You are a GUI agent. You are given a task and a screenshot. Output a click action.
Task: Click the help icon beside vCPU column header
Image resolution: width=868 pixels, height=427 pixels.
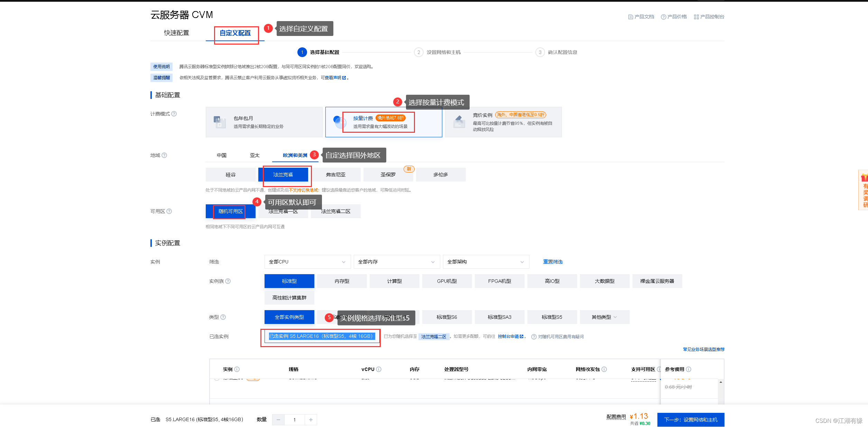[x=379, y=369]
